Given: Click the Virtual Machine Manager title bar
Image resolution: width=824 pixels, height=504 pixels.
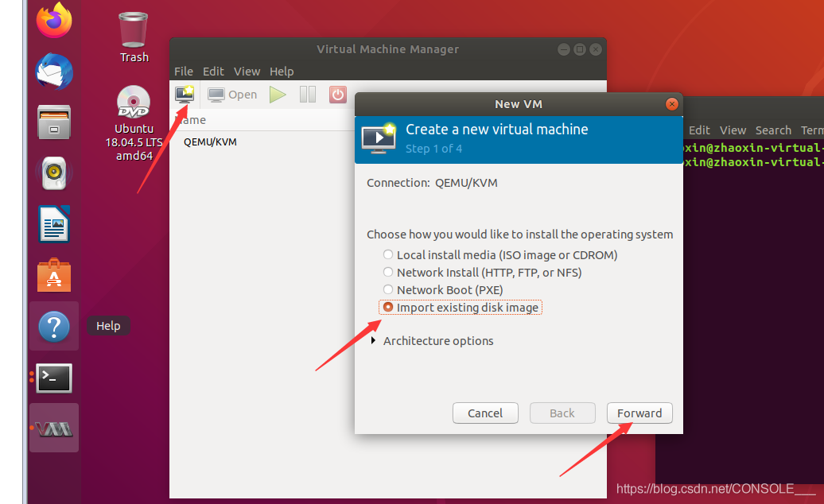Looking at the screenshot, I should pos(388,49).
